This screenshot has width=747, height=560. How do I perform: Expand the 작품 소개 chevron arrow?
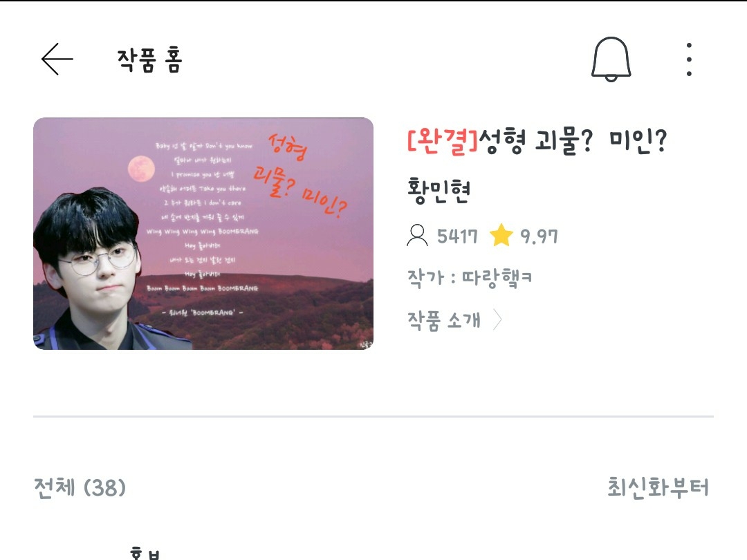tap(497, 320)
